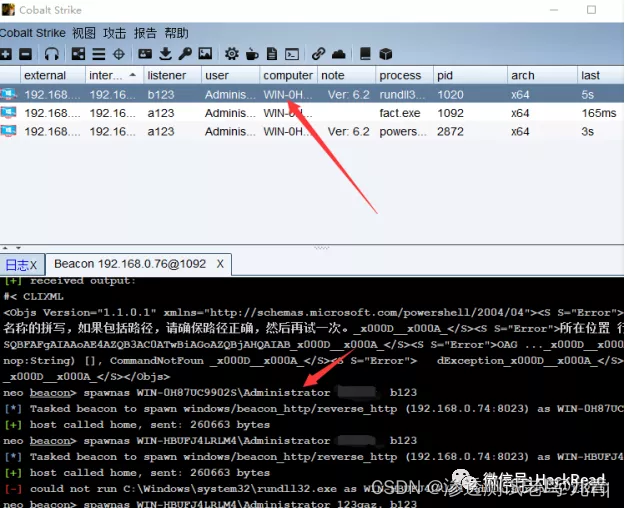The height and width of the screenshot is (508, 625).
Task: Click the 5s last check-in value
Action: 587,95
